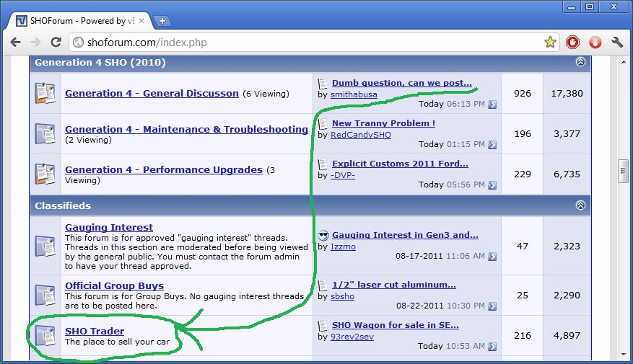Viewport: 633px width, 364px height.
Task: Go to last post by smithabusa
Action: (492, 105)
